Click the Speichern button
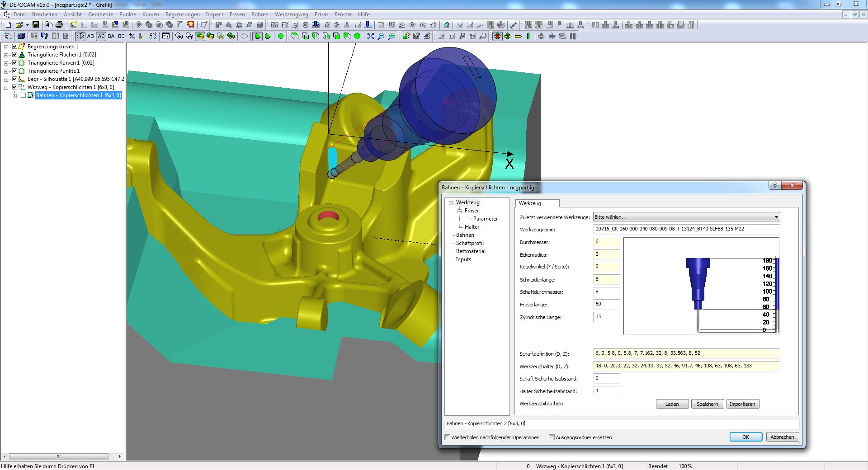This screenshot has width=868, height=470. point(707,404)
